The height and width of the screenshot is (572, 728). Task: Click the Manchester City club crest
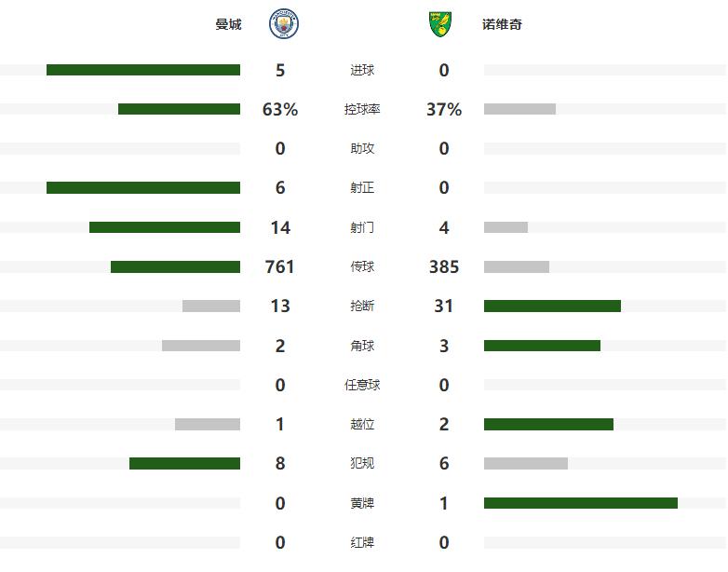pos(284,23)
